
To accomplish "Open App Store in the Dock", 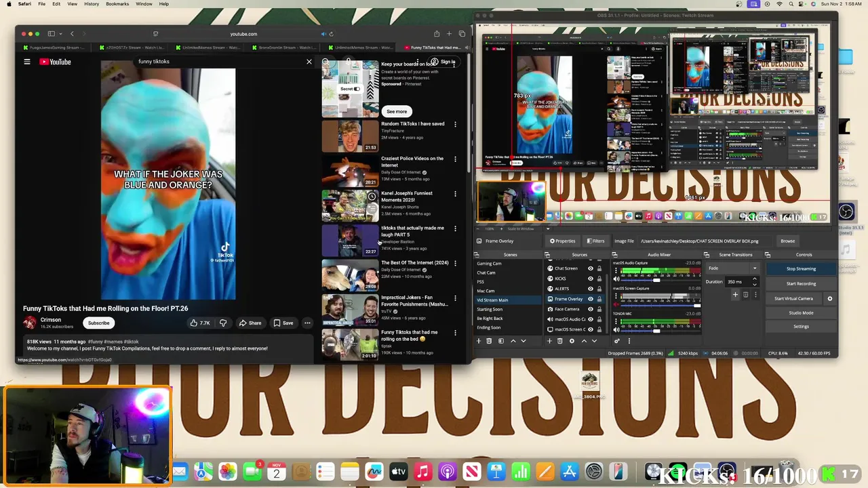I will 570,472.
